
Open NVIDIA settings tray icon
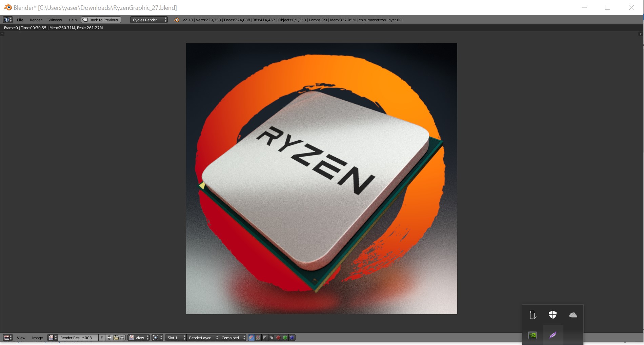point(532,335)
